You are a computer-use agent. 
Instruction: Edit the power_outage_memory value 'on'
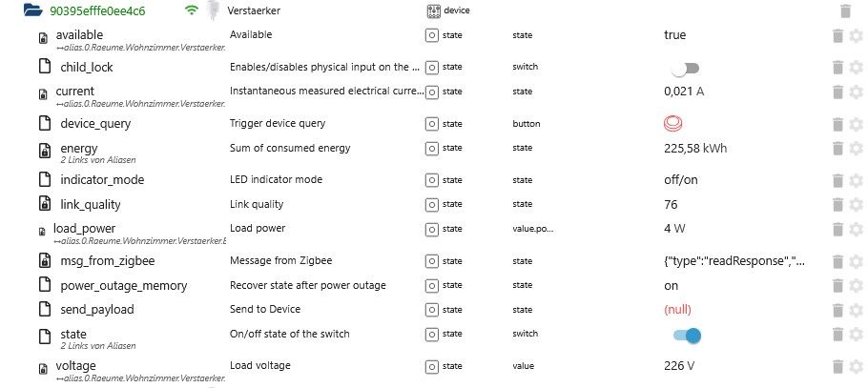pyautogui.click(x=671, y=286)
